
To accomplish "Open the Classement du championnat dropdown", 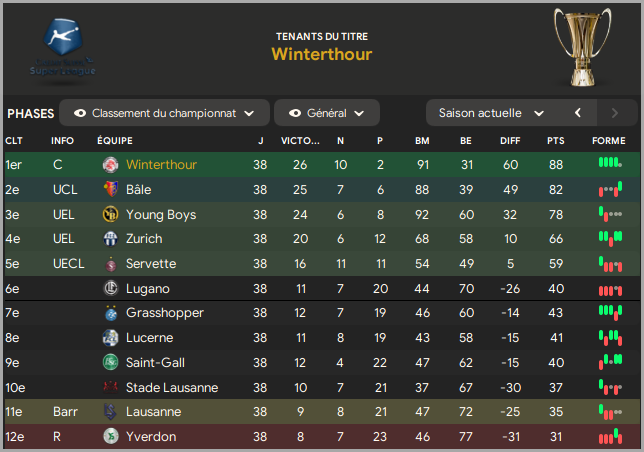I will (164, 112).
